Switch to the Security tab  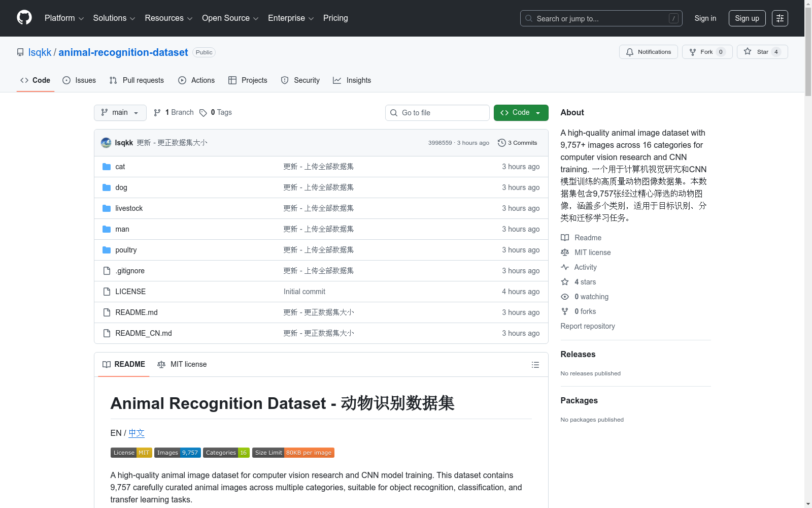click(300, 80)
